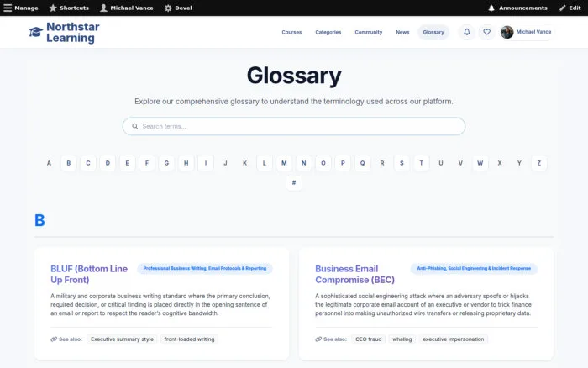Click the disabled letter A
Image resolution: width=588 pixels, height=368 pixels.
point(49,163)
